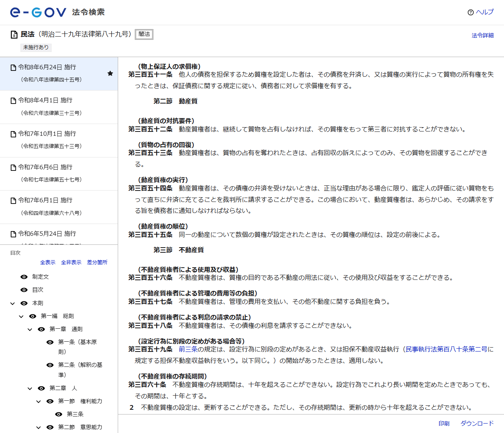Toggle visibility eye for 第二節 意思能力

(50, 427)
